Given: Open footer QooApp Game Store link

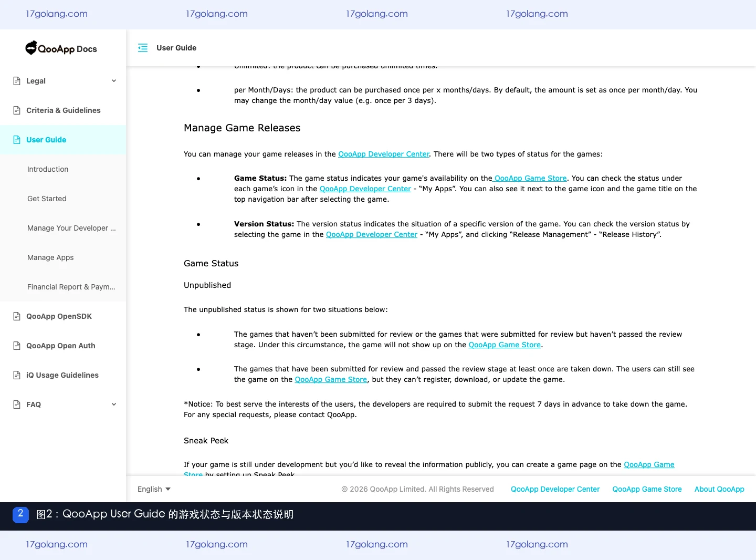Looking at the screenshot, I should coord(647,489).
